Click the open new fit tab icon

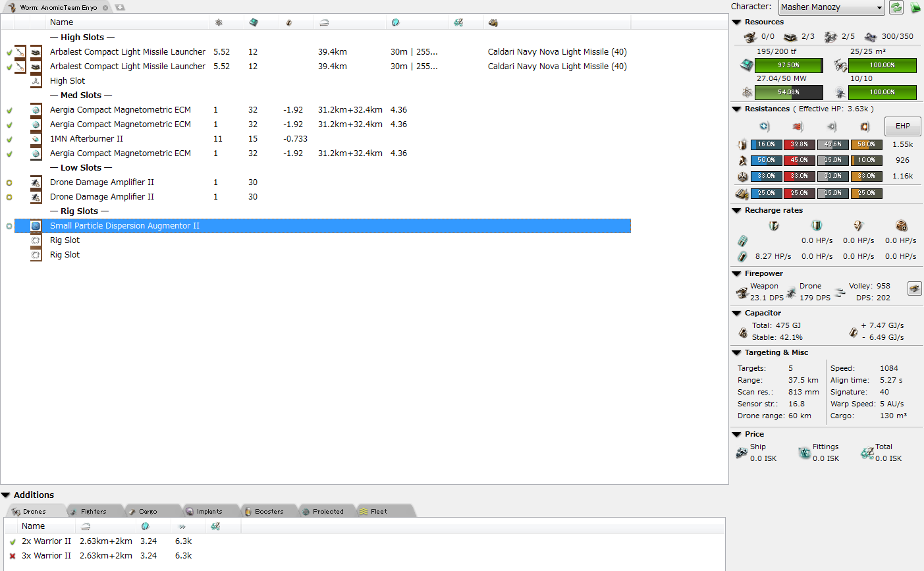[119, 7]
